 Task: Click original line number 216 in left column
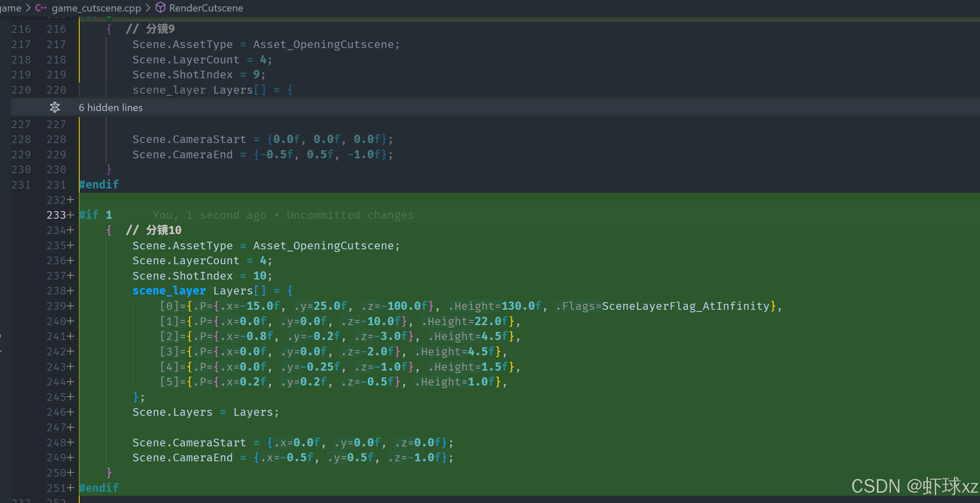click(21, 29)
